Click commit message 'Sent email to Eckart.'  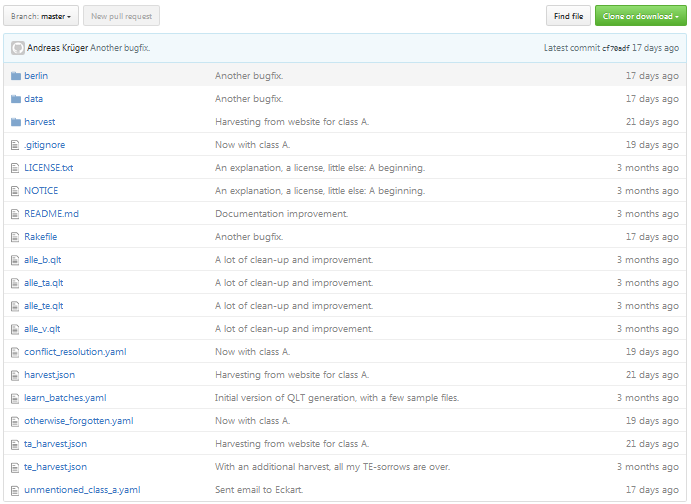click(x=259, y=490)
